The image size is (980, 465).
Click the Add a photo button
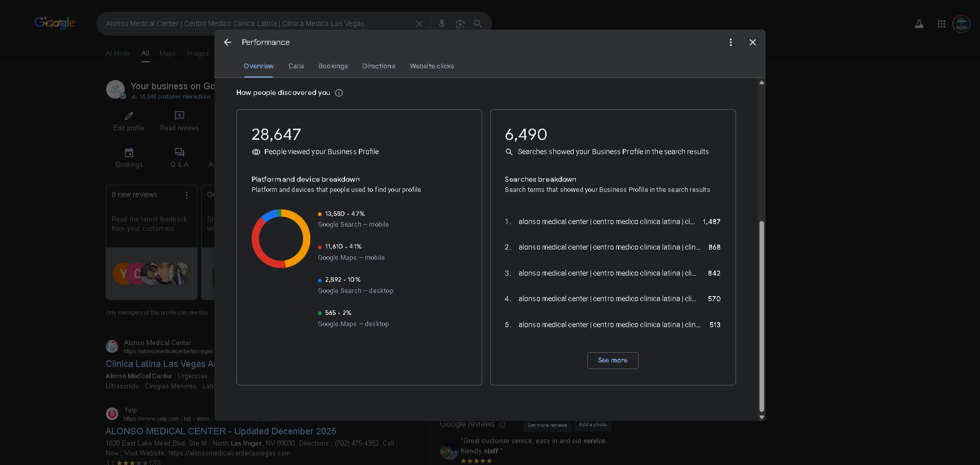point(593,425)
